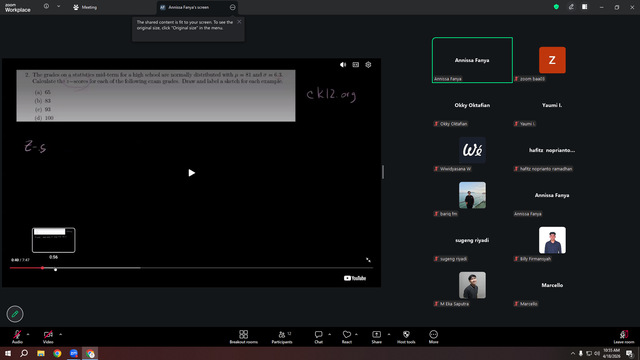The height and width of the screenshot is (360, 640).
Task: Close the shared content fit notification
Action: click(239, 22)
